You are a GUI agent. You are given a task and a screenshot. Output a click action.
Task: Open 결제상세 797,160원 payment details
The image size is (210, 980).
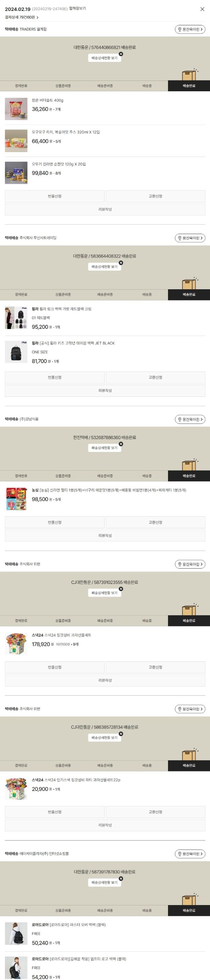(22, 17)
